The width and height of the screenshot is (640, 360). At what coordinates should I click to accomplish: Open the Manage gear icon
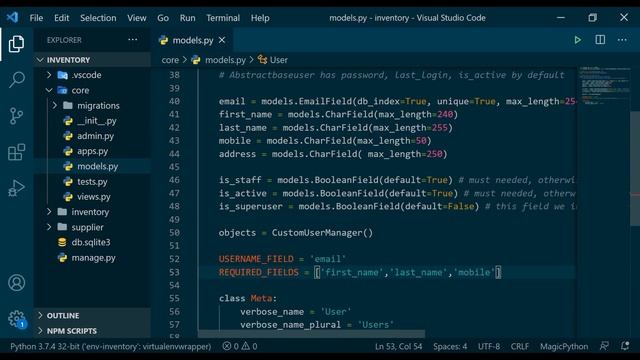(16, 319)
